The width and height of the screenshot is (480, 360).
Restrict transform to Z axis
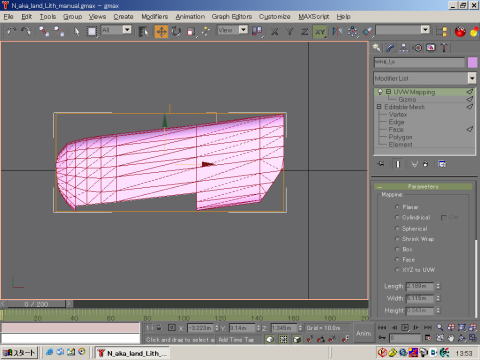coord(304,31)
